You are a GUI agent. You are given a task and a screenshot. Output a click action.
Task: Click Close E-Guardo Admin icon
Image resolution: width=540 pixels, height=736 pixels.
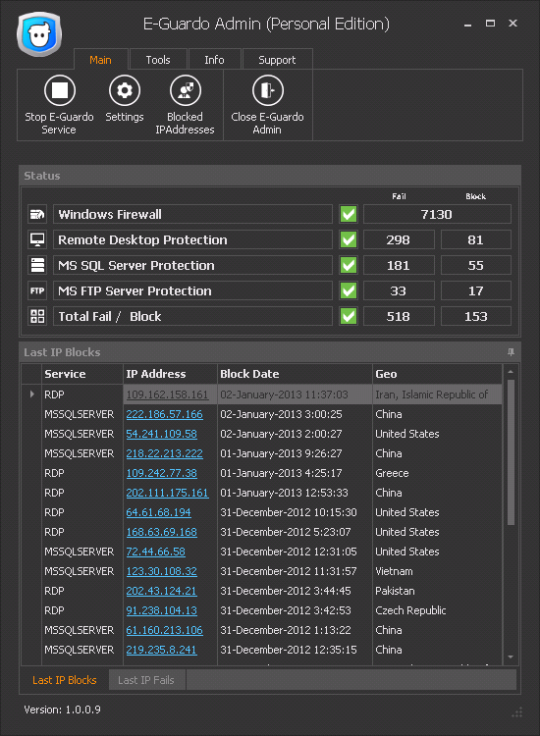click(268, 90)
